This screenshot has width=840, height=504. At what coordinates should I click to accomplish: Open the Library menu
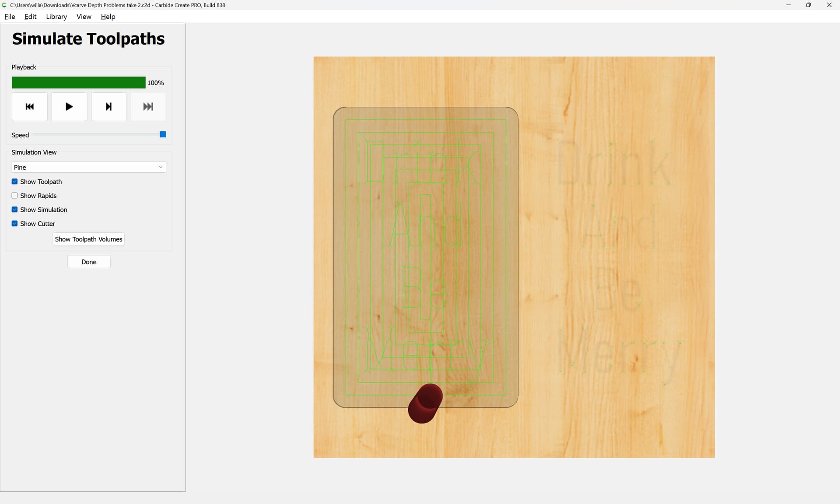(56, 17)
